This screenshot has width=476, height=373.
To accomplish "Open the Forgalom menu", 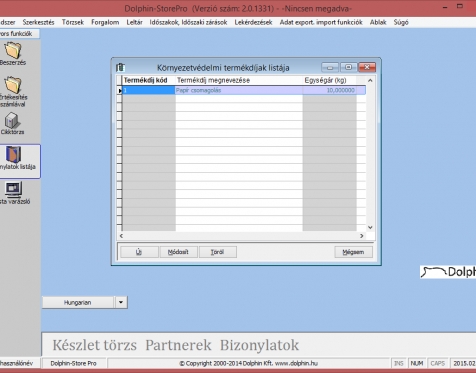I will [105, 22].
